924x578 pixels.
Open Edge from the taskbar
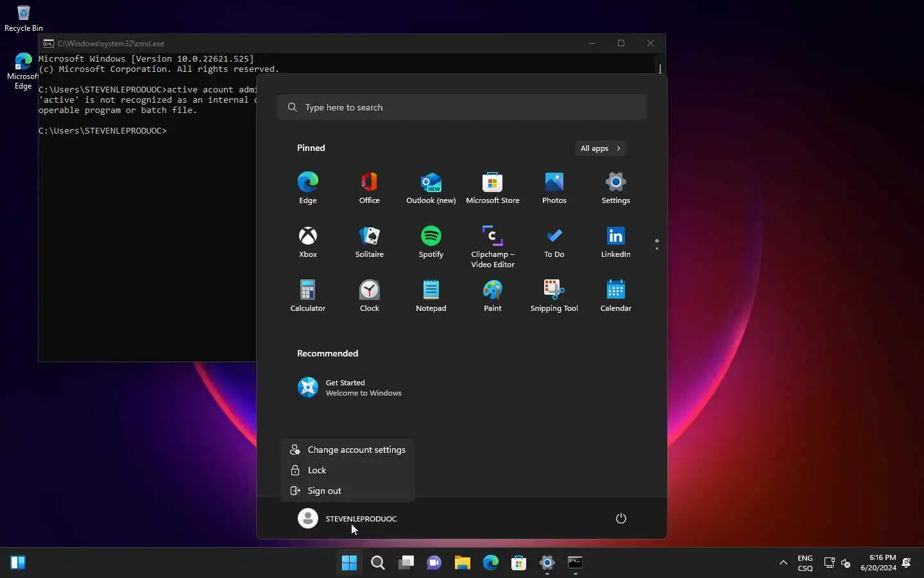[x=492, y=563]
